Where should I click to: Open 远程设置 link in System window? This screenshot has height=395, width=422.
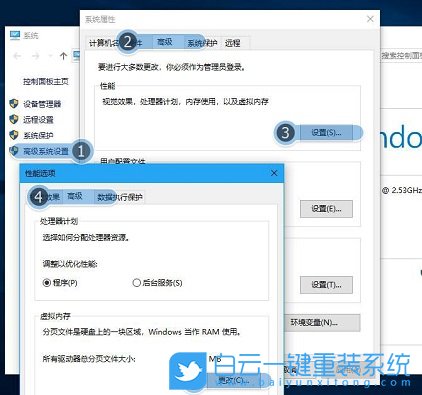38,120
